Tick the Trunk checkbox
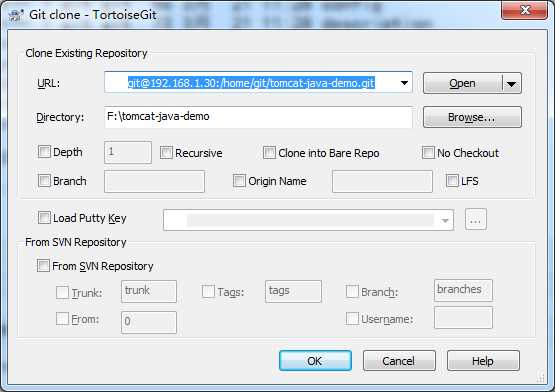Image resolution: width=555 pixels, height=392 pixels. [x=62, y=292]
